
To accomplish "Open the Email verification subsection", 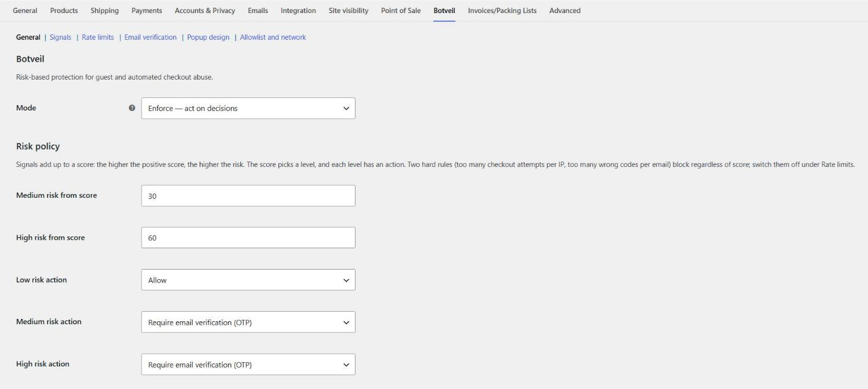I will click(150, 37).
